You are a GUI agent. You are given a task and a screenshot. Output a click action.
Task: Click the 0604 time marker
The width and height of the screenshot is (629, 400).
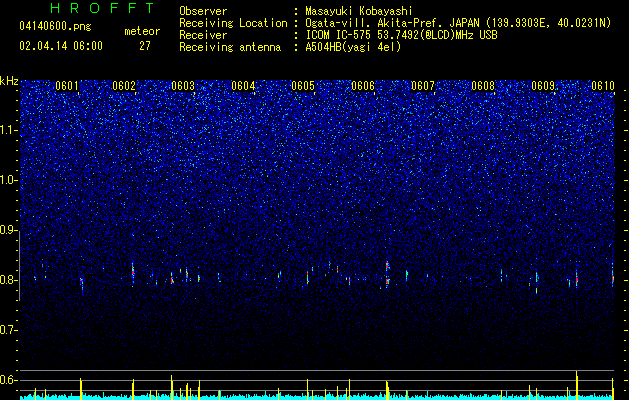click(243, 86)
